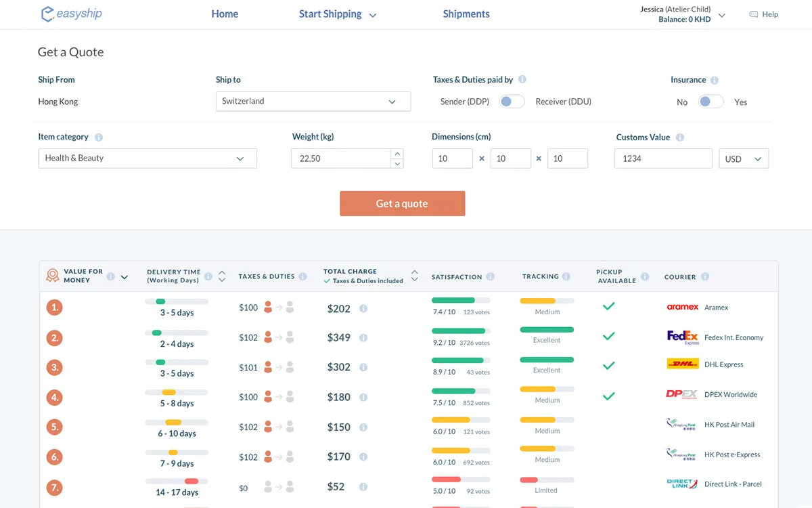This screenshot has height=508, width=812.
Task: Go to Home in navigation
Action: pyautogui.click(x=225, y=14)
